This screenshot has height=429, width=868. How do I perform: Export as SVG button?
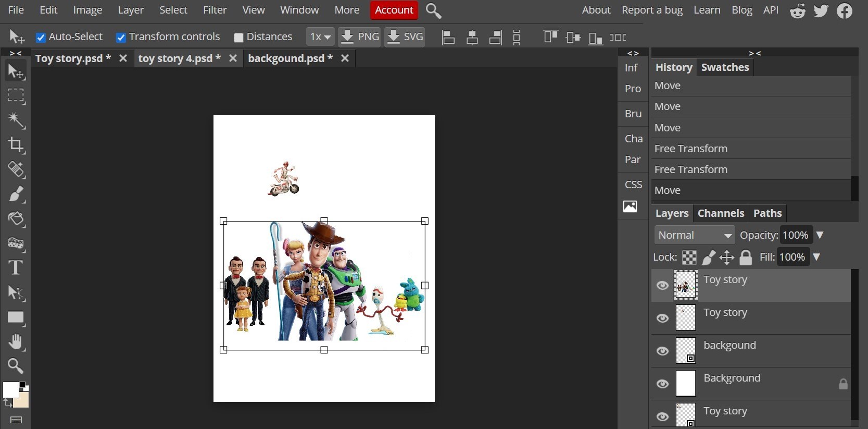click(405, 37)
